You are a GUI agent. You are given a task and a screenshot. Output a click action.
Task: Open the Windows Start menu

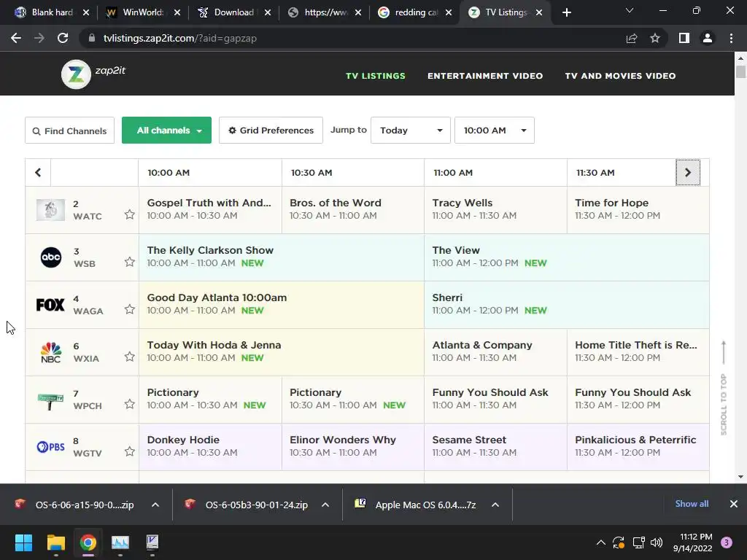23,542
